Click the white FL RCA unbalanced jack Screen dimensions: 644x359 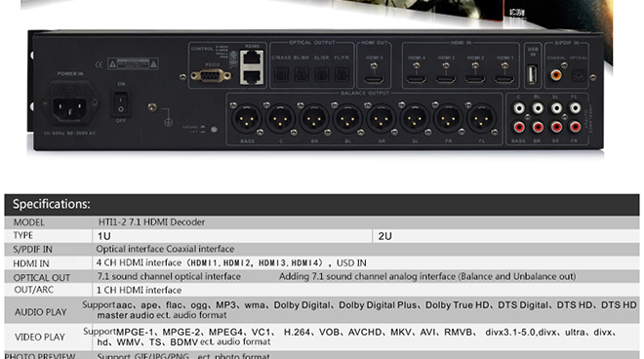575,108
